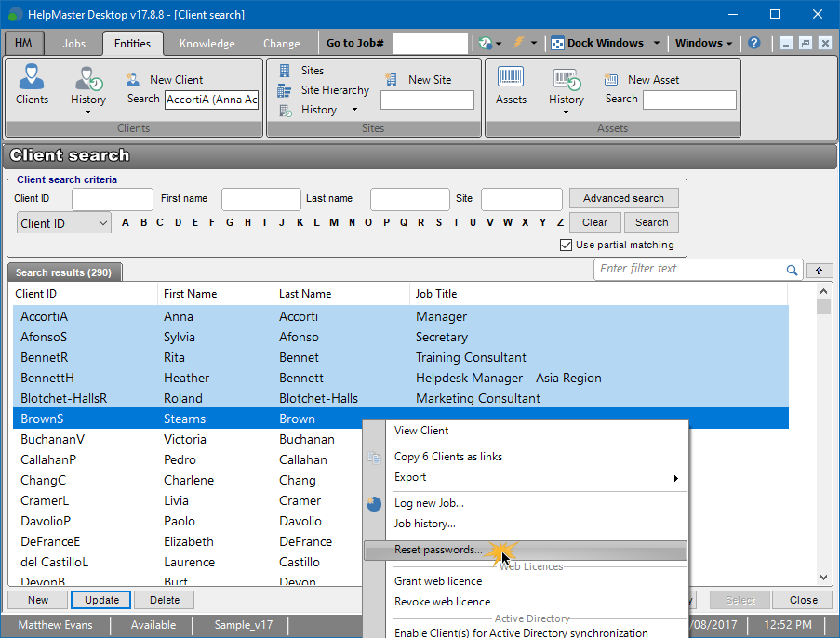Sort by Job Title column header
Image resolution: width=840 pixels, height=638 pixels.
(598, 294)
